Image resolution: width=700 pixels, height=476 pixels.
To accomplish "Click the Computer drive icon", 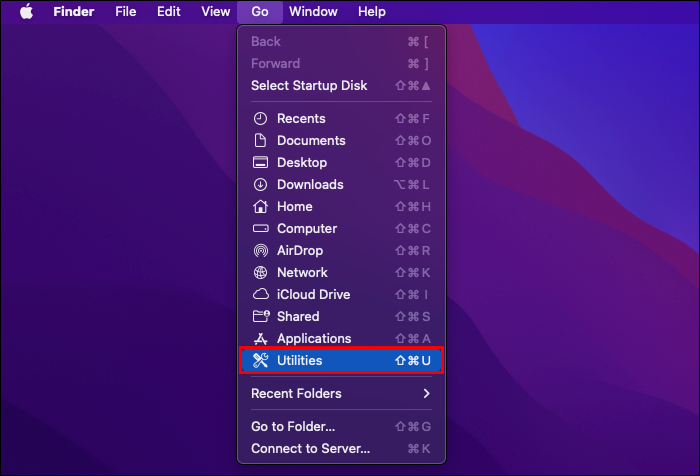I will click(260, 229).
